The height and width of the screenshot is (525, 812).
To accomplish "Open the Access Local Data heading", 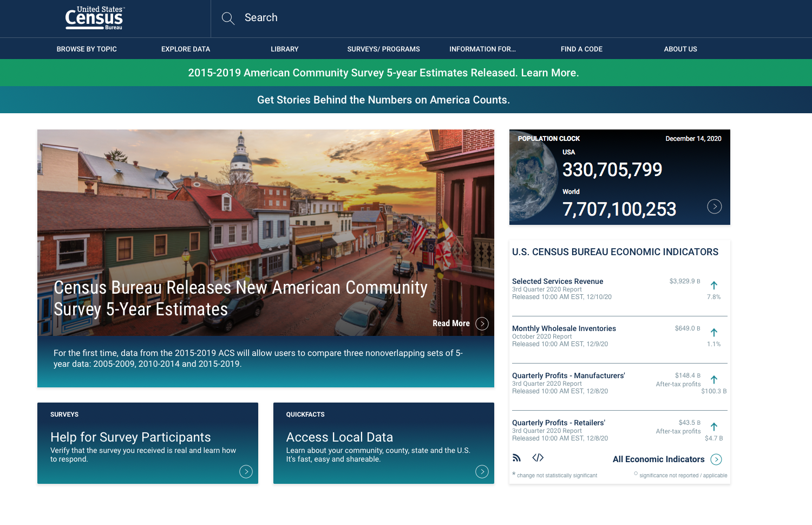I will 339,437.
